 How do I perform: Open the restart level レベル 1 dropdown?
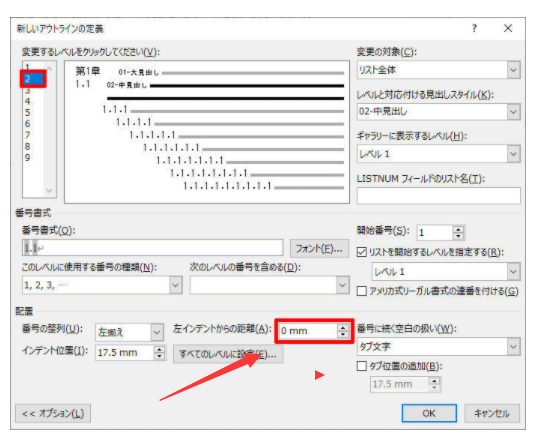(x=513, y=272)
